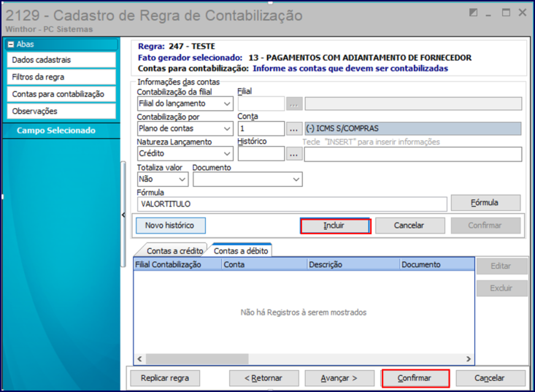Image resolution: width=535 pixels, height=392 pixels.
Task: Open the Totaliza valor dropdown
Action: pyautogui.click(x=163, y=179)
